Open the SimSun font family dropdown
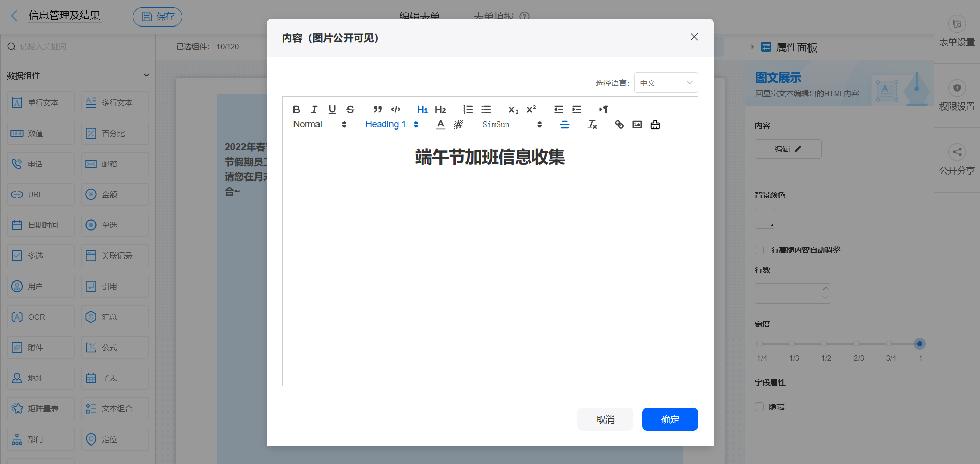980x464 pixels. [x=510, y=124]
